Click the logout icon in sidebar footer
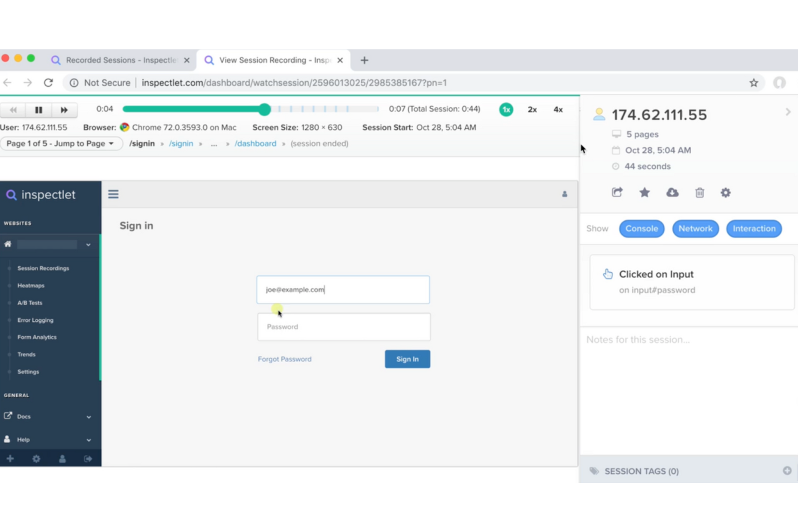The width and height of the screenshot is (798, 532). tap(88, 459)
